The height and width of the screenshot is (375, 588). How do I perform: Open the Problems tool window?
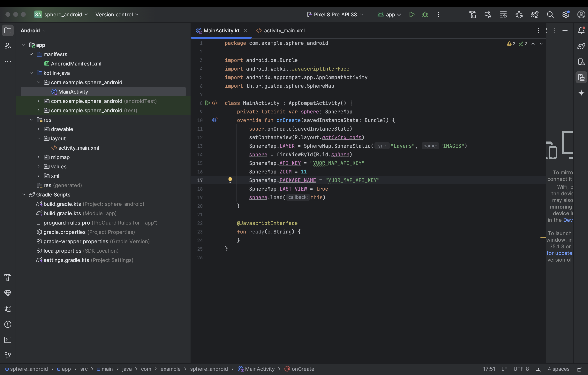[8, 324]
